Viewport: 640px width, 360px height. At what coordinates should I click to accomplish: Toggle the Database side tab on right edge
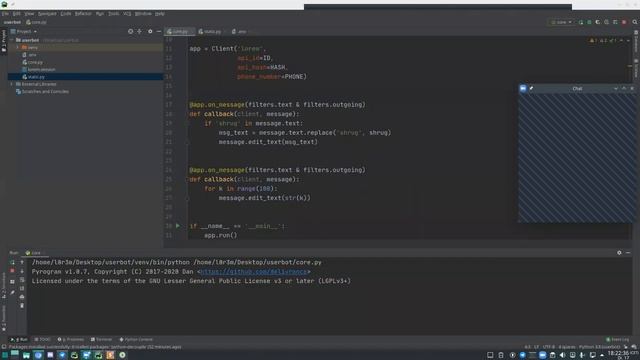tap(636, 41)
